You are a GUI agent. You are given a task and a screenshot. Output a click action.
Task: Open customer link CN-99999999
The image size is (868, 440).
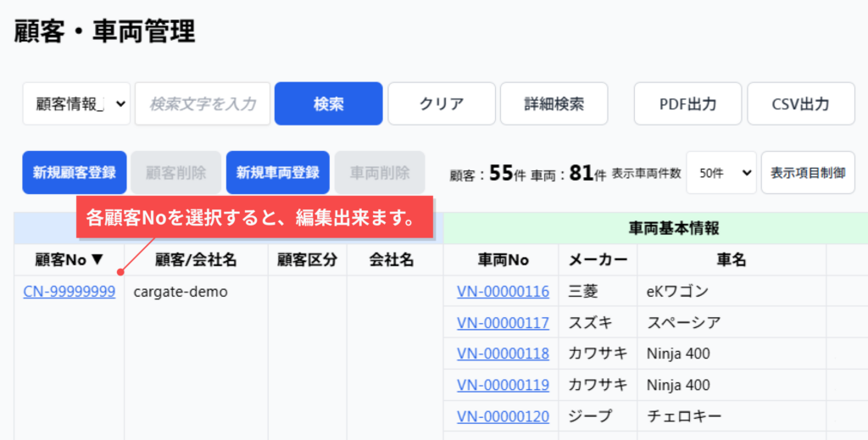(x=70, y=292)
